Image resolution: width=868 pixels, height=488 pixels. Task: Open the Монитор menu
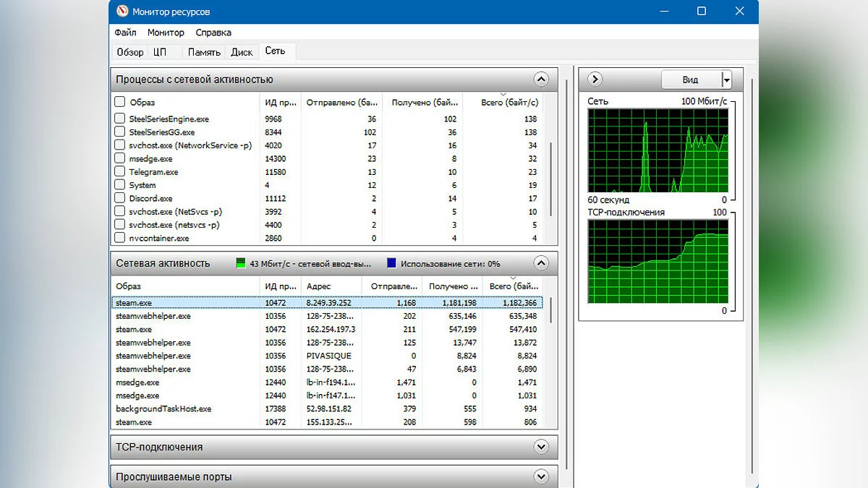pyautogui.click(x=166, y=33)
